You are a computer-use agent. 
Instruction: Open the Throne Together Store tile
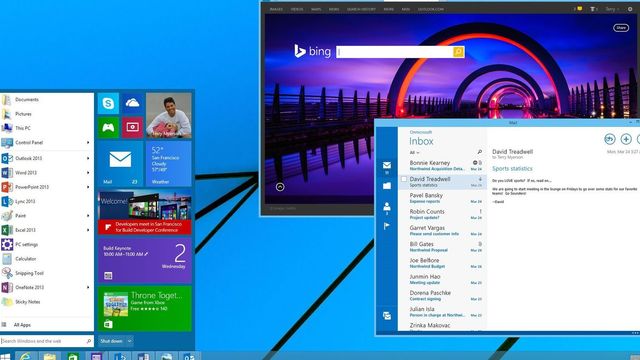pyautogui.click(x=144, y=308)
